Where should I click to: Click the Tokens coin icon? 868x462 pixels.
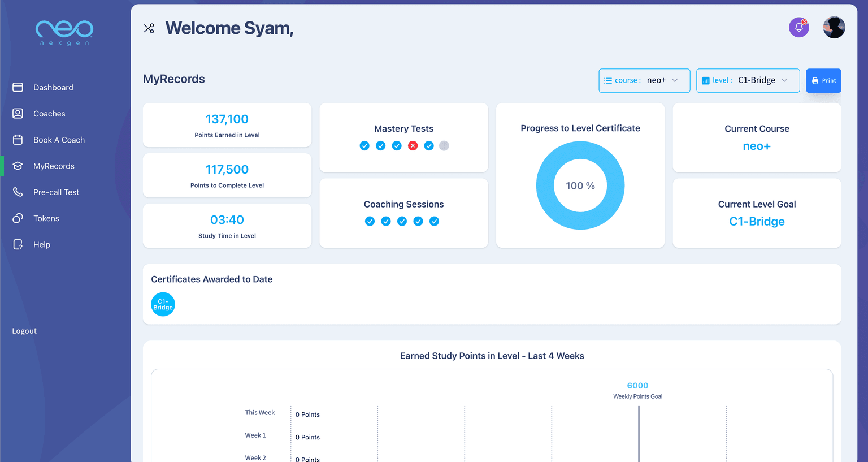(x=18, y=218)
